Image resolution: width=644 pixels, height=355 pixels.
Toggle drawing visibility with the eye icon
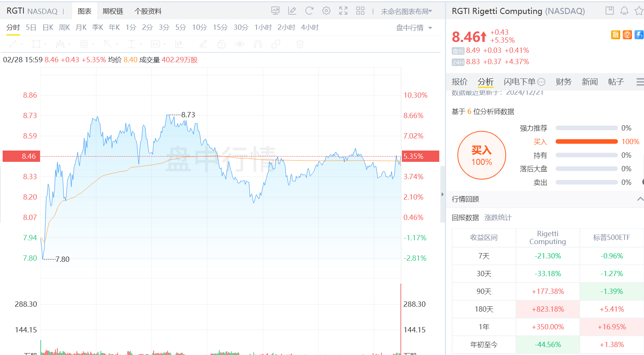pos(239,44)
